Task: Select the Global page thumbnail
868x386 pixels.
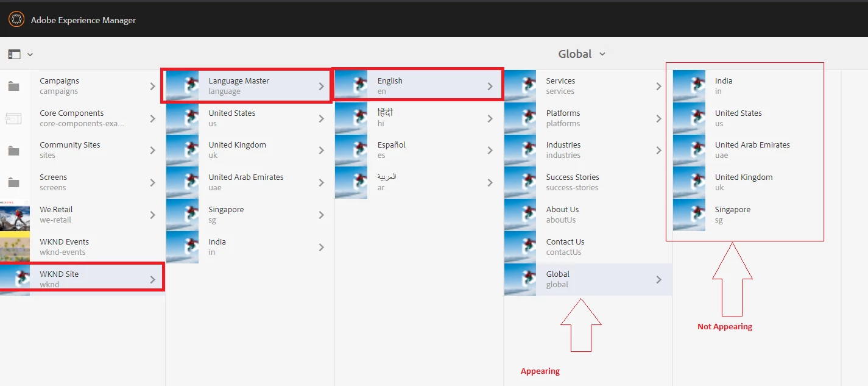Action: (520, 279)
